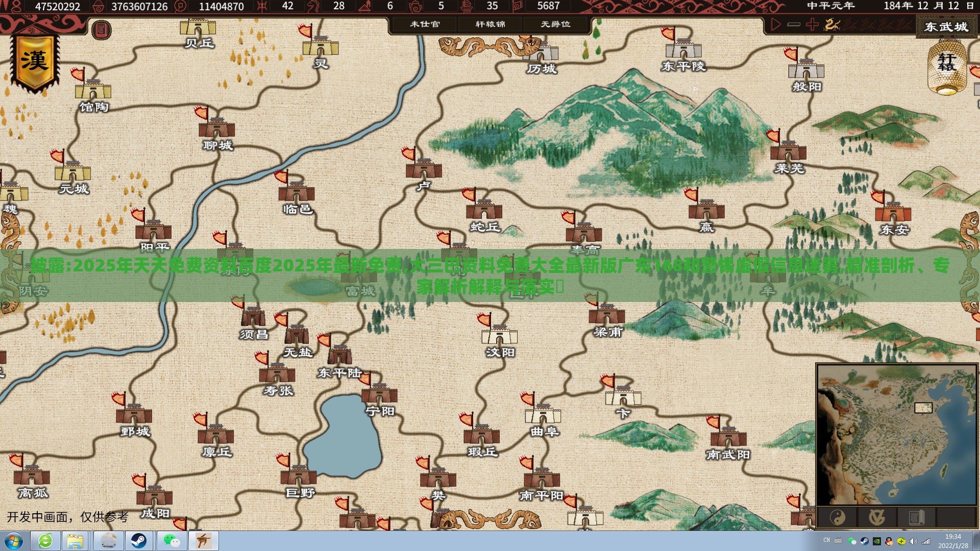
Task: Click the QQ penguin tray icon
Action: (889, 541)
